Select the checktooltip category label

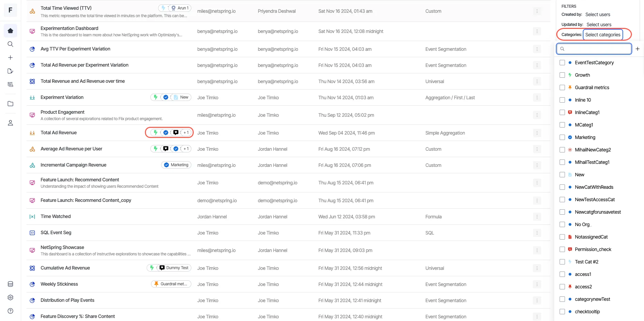587,312
